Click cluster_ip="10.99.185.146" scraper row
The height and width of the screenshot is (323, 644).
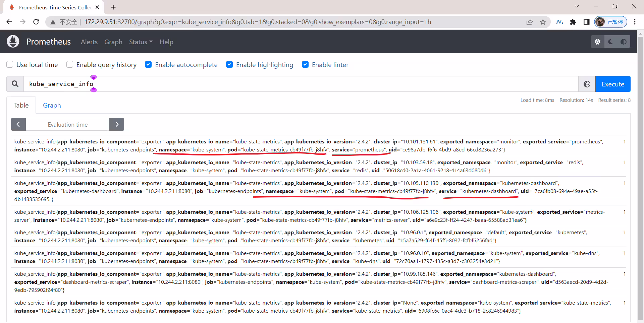click(x=319, y=282)
